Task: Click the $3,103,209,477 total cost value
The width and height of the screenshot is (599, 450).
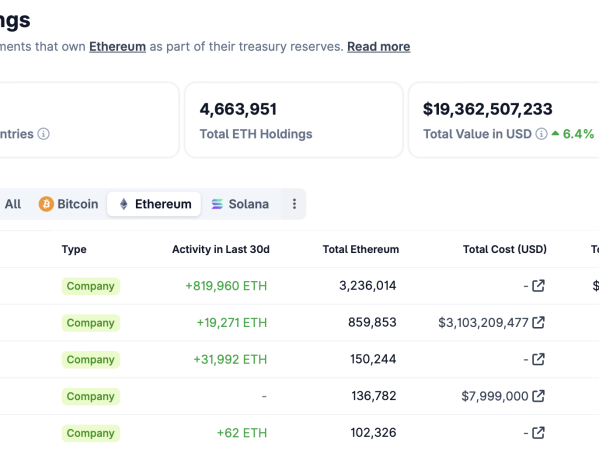Action: tap(483, 323)
